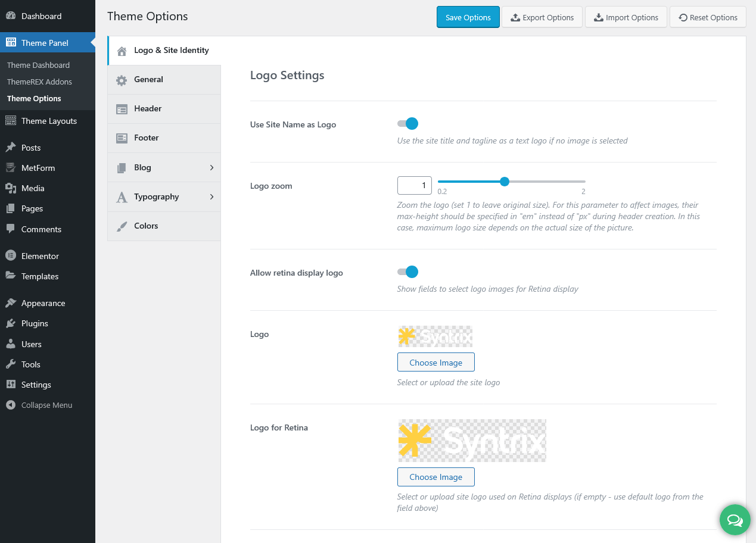The height and width of the screenshot is (543, 756).
Task: Click the Logo zoom number input field
Action: tap(414, 186)
